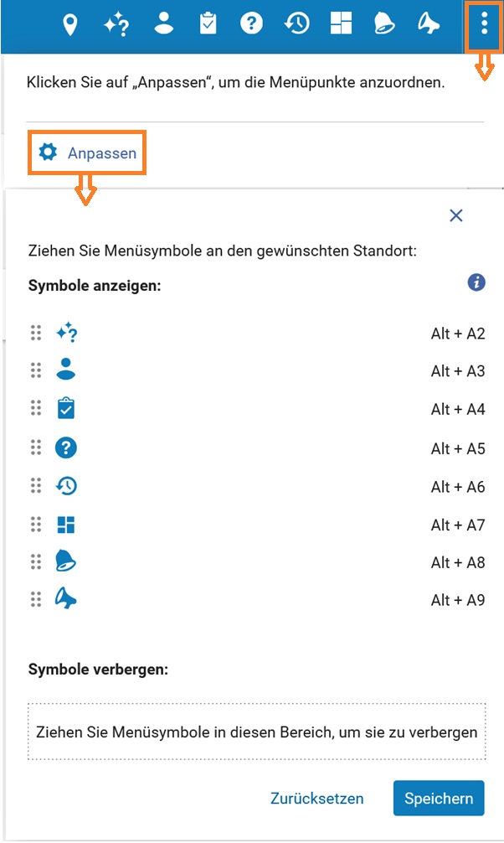Open the history clock icon in top bar
Viewport: 504px width, 843px height.
296,23
